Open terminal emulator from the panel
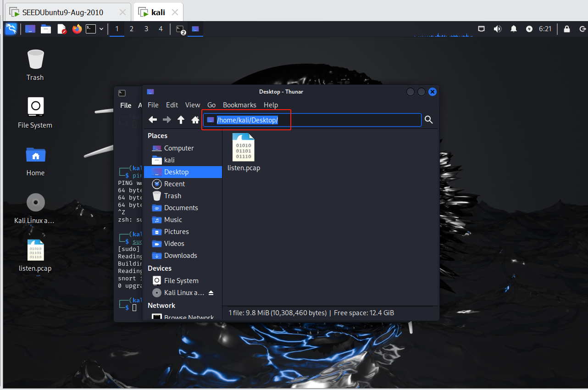 [91, 29]
